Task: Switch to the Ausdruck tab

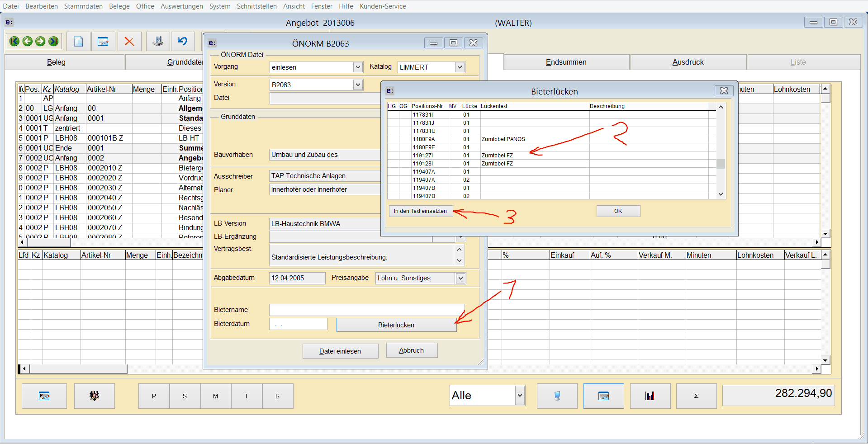Action: [688, 62]
